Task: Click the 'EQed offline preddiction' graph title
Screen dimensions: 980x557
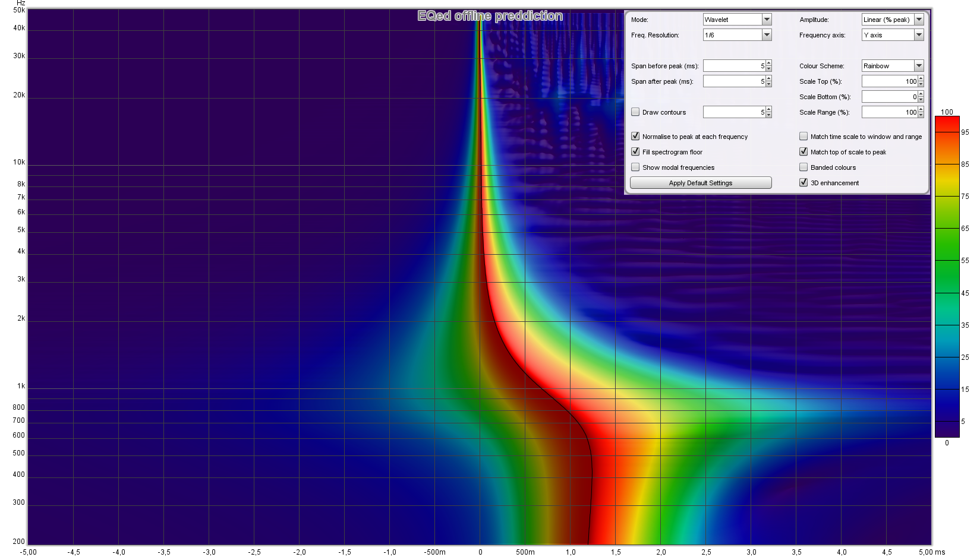Action: (x=490, y=16)
